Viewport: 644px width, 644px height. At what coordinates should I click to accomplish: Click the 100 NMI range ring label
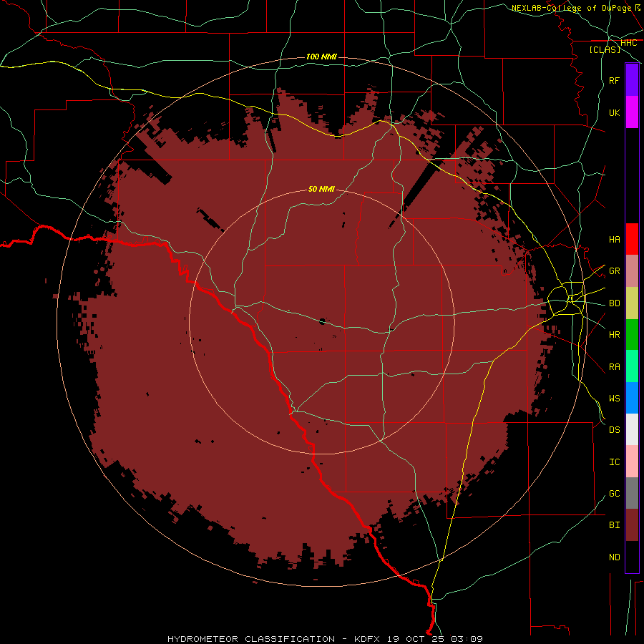click(321, 57)
